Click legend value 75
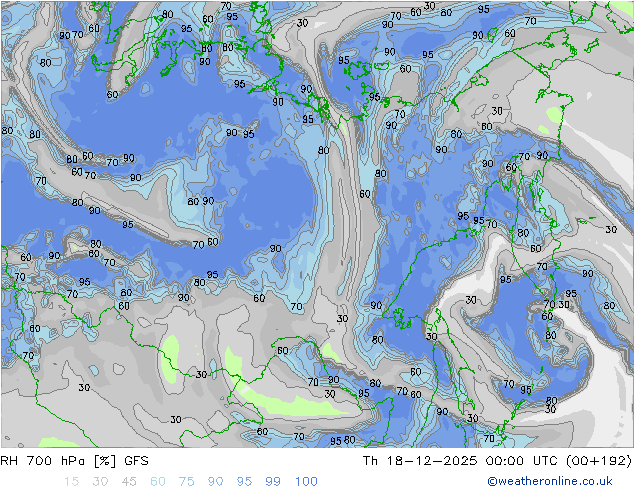The height and width of the screenshot is (490, 634). pos(187,482)
